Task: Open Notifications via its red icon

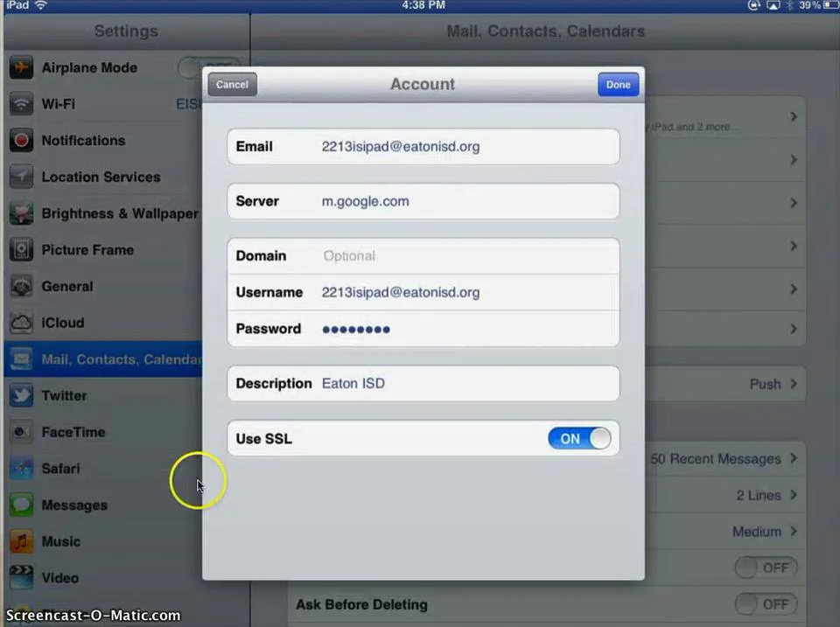Action: (x=21, y=140)
